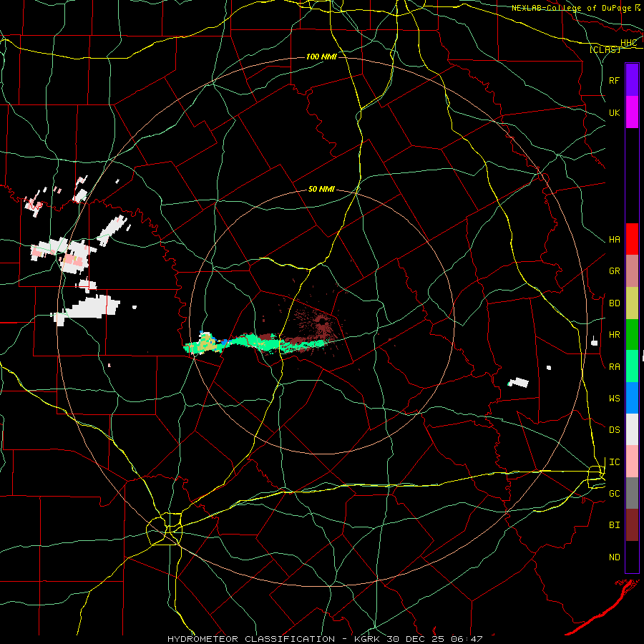Click the KGRK radar site identifier
The width and height of the screenshot is (644, 644).
pyautogui.click(x=369, y=639)
